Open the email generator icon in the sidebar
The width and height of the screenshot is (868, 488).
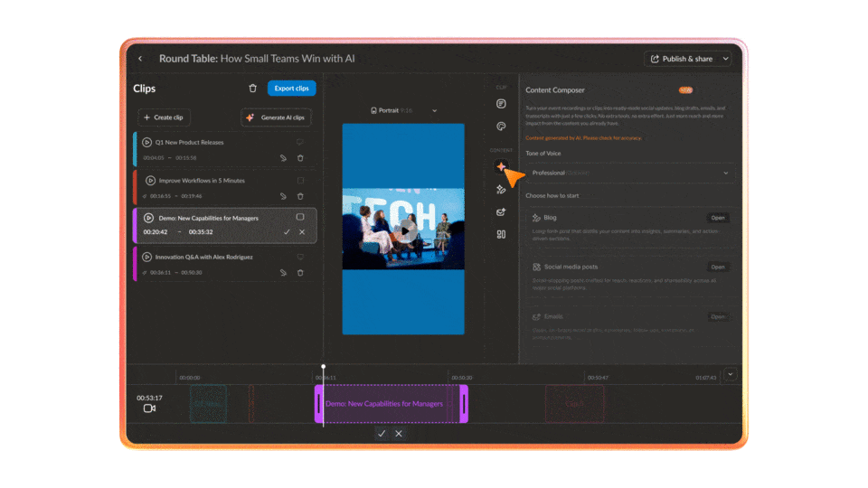point(501,211)
